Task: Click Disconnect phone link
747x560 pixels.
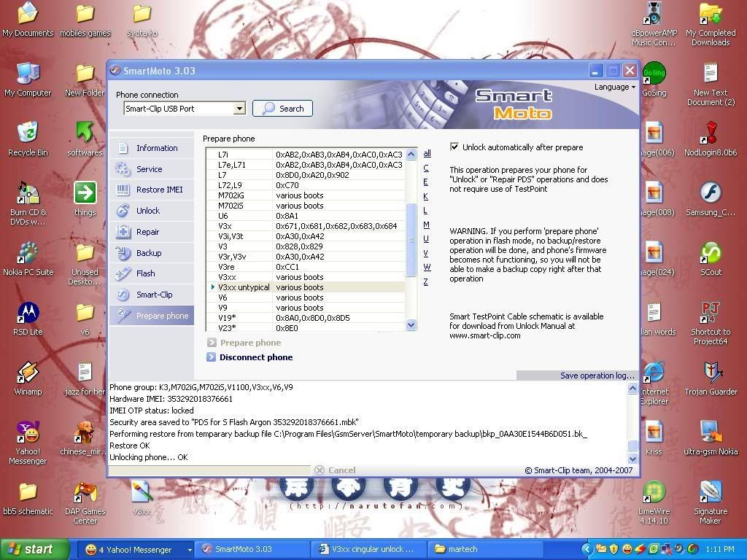Action: (x=256, y=357)
